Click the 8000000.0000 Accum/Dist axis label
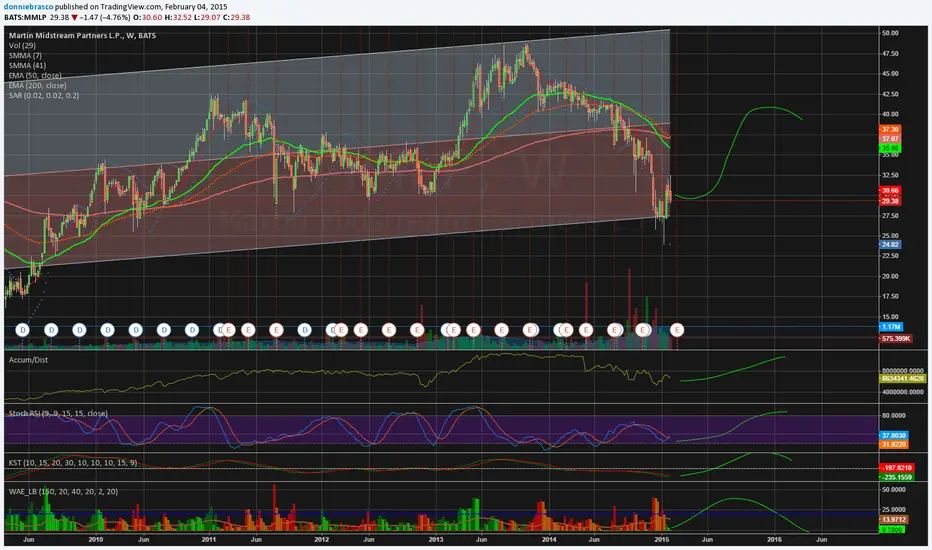This screenshot has height=550, width=932. (x=902, y=370)
